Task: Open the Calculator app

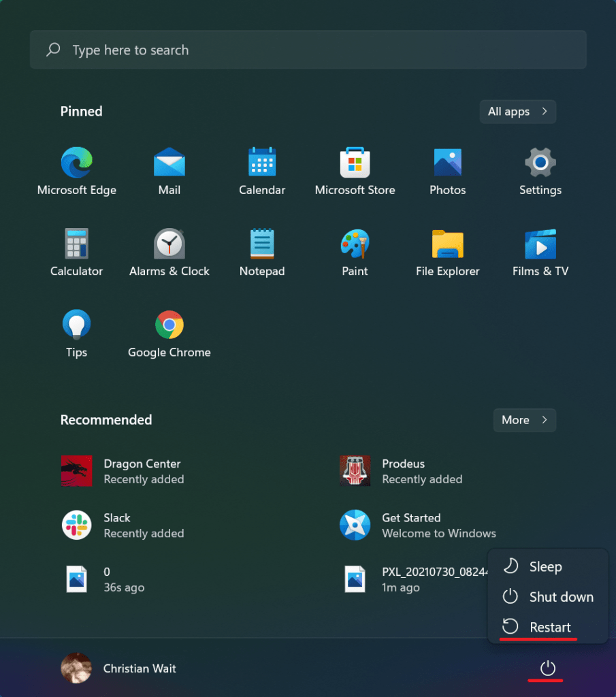Action: [x=76, y=253]
